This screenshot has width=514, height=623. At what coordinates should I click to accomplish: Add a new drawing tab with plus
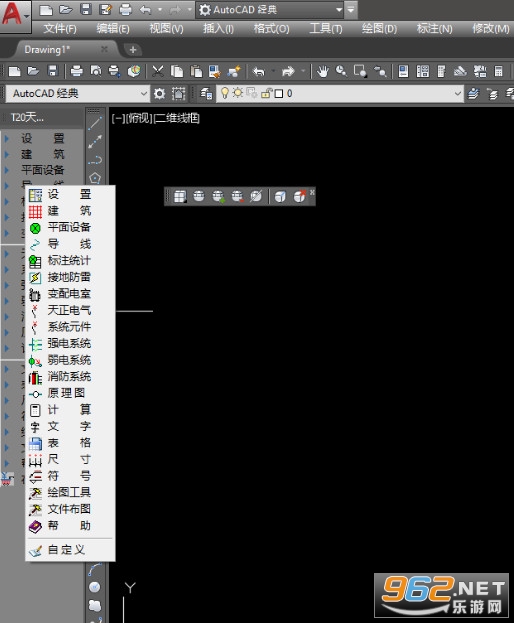(x=133, y=50)
